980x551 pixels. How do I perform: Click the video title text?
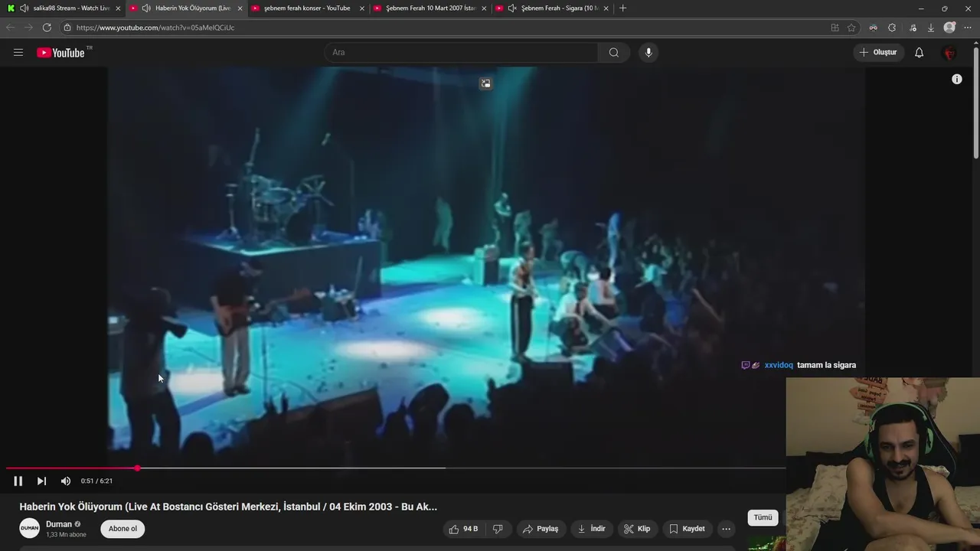(x=228, y=507)
